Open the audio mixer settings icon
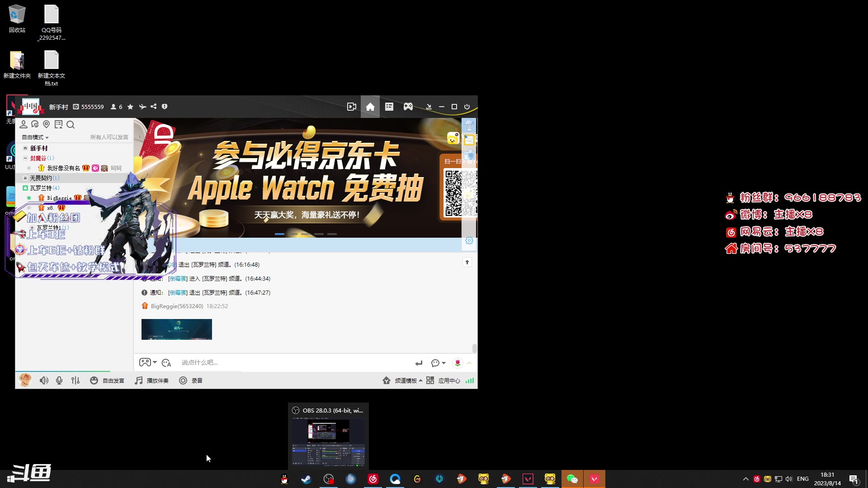Viewport: 868px width, 488px height. click(75, 380)
